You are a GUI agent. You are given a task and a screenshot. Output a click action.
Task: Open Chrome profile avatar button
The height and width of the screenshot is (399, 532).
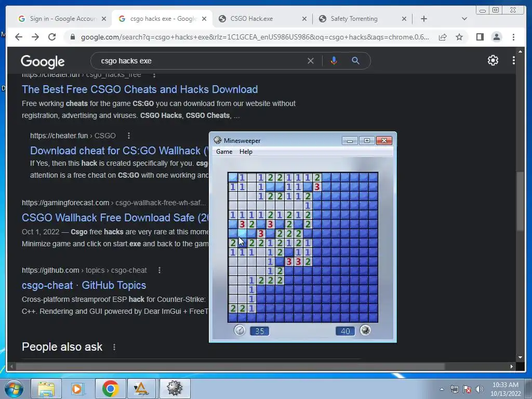(496, 37)
